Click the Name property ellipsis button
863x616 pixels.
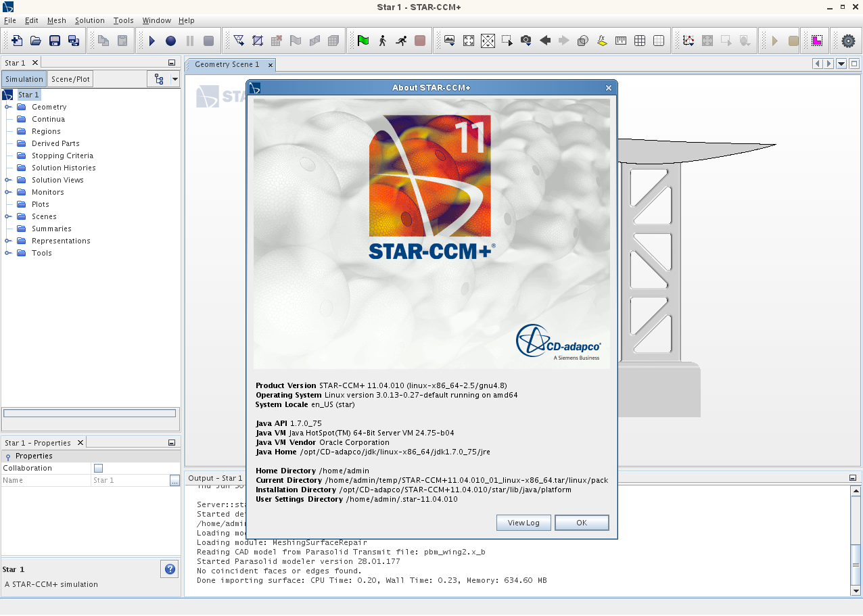[x=174, y=480]
